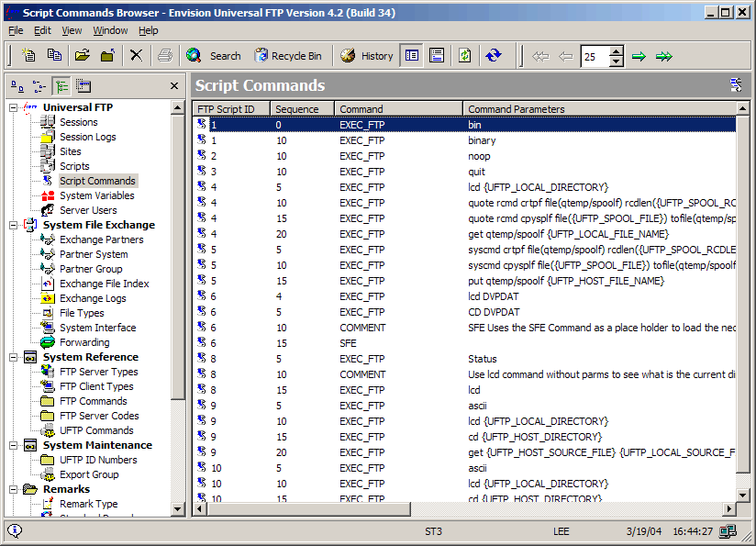Click the table horizontal scrollbar thumb
This screenshot has height=546, width=756.
(308, 509)
